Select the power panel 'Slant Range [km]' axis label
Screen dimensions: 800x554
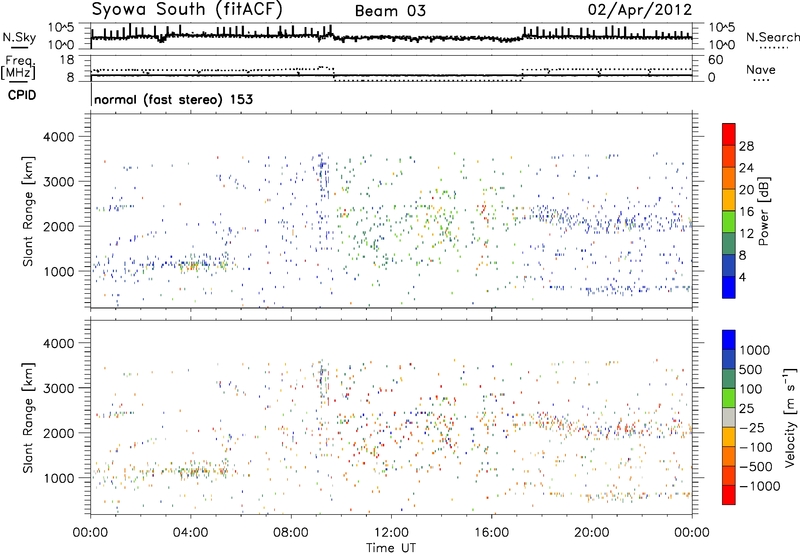click(x=28, y=211)
